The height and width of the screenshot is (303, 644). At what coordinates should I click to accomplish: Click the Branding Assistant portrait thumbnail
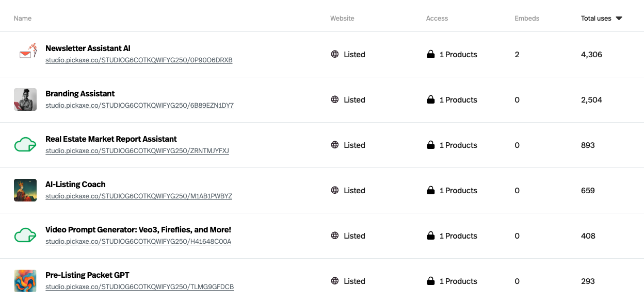pos(25,99)
